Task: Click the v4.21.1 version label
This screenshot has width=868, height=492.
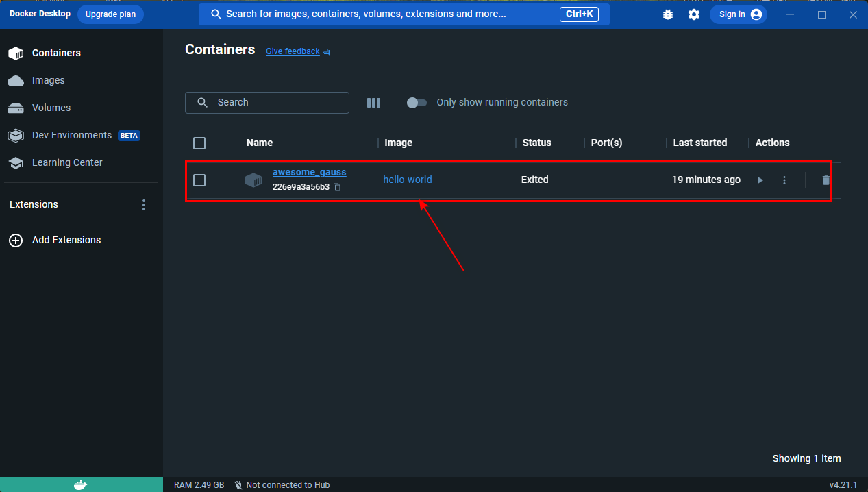Action: 843,485
